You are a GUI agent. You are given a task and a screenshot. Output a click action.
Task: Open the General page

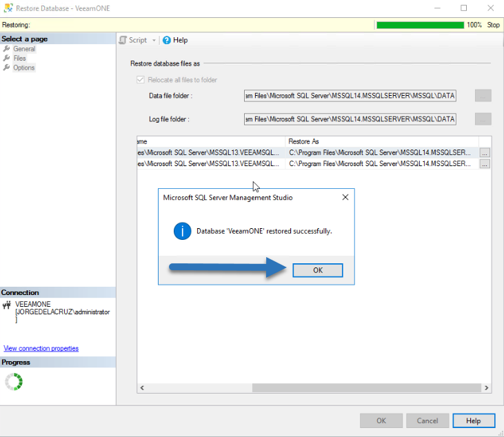24,49
